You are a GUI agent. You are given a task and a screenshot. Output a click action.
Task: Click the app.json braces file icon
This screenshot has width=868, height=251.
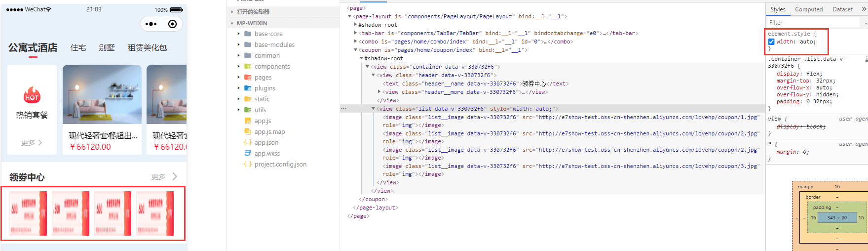[x=248, y=142]
